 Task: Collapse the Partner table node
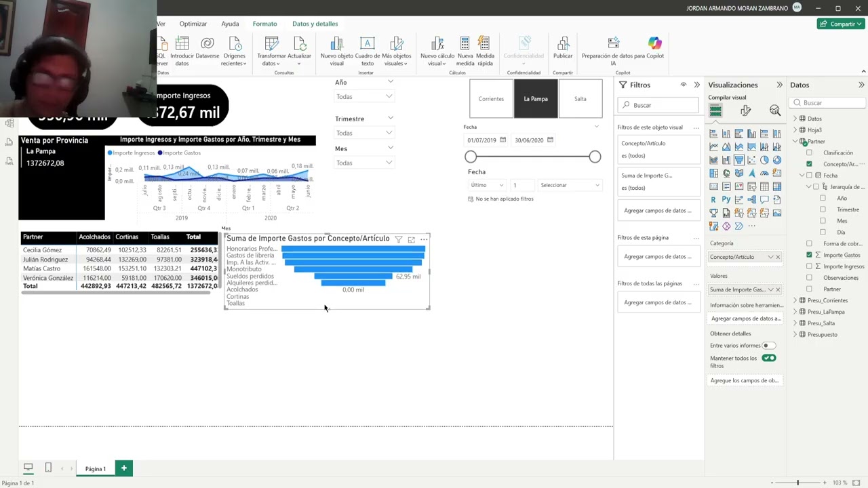coord(795,141)
